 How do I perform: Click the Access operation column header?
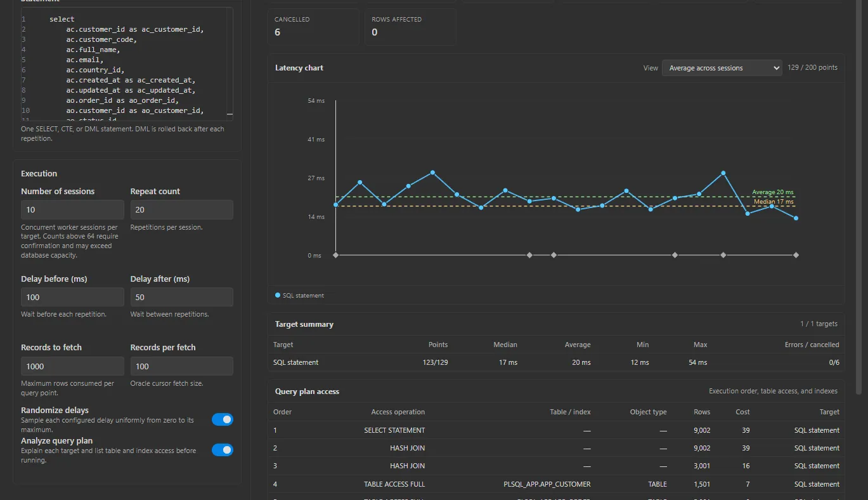pos(398,412)
